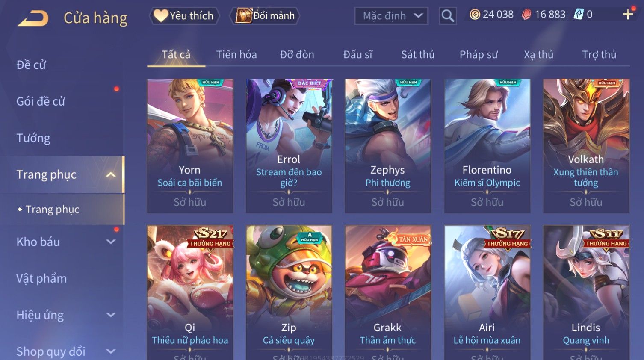The width and height of the screenshot is (644, 360).
Task: Open Yêu thích favorites heart button
Action: click(x=184, y=16)
